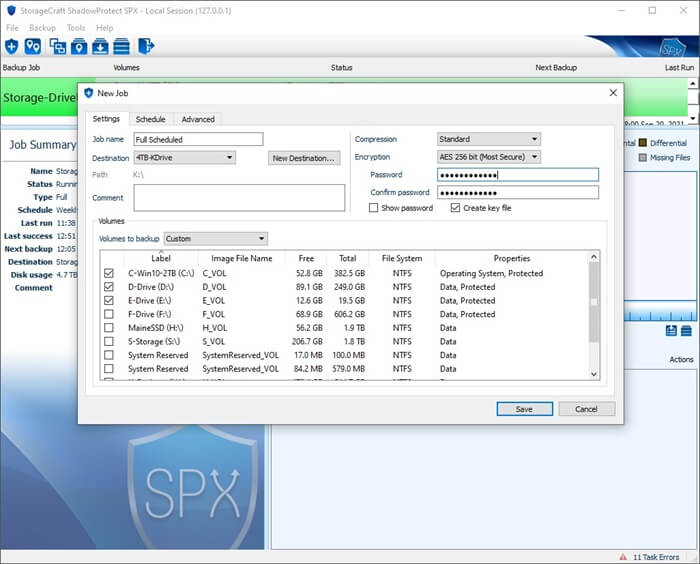Click the destinations icon with two map pins
700x564 pixels.
point(33,46)
